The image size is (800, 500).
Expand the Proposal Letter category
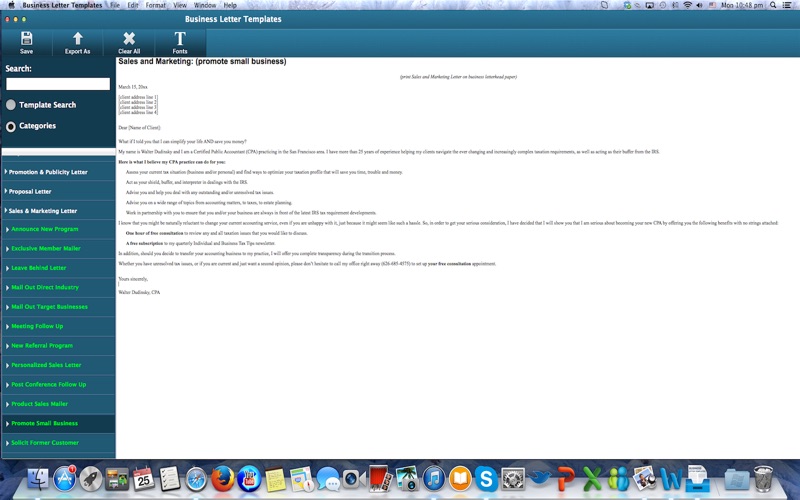coord(58,191)
